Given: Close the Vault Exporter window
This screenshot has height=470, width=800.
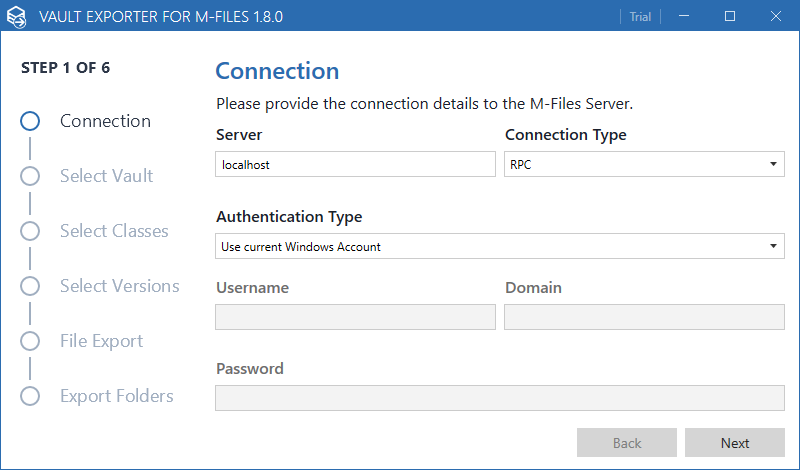Looking at the screenshot, I should [776, 16].
